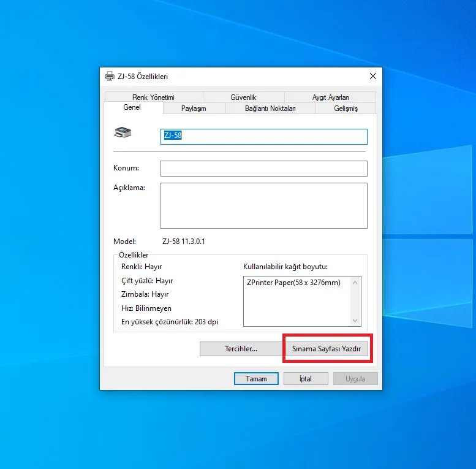The image size is (476, 469).
Task: Open Tercihler... preferences button
Action: (x=241, y=349)
